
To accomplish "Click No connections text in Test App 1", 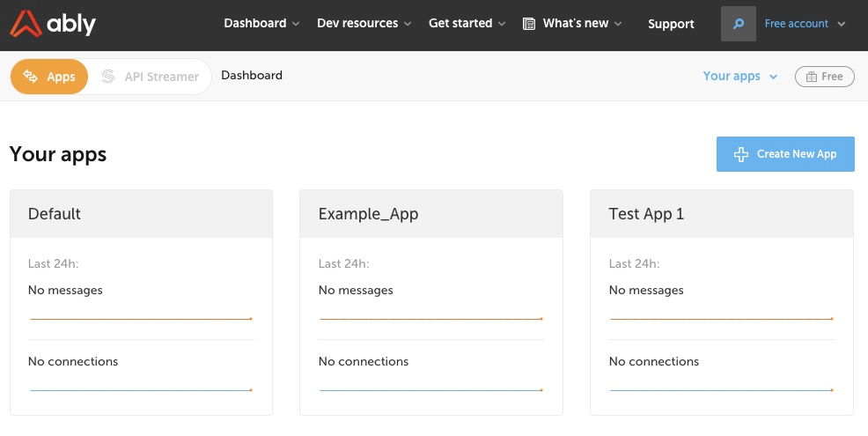I will coord(654,361).
